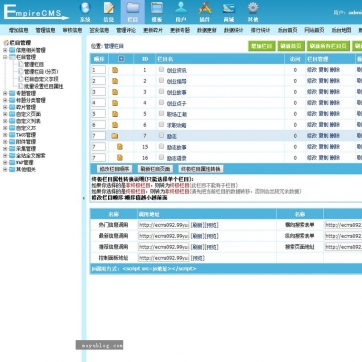Viewport: 362px width, 362px height.
Task: Expand the TAGS管理 tree node
Action: point(5,135)
